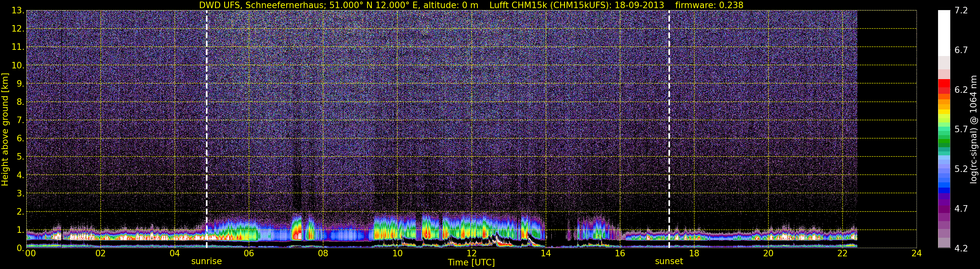Click the 'sunset' label below the time axis
This screenshot has width=980, height=269.
point(669,261)
